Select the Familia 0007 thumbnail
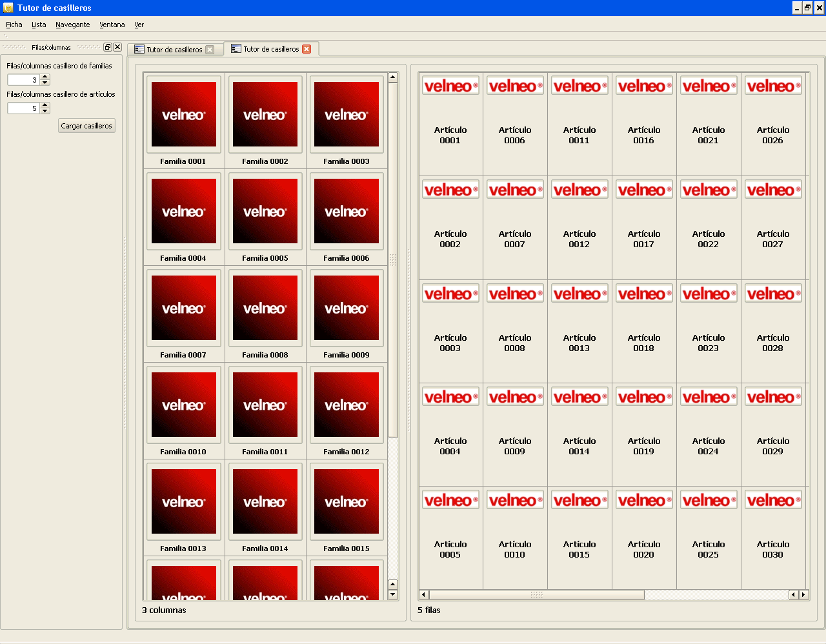 click(184, 308)
